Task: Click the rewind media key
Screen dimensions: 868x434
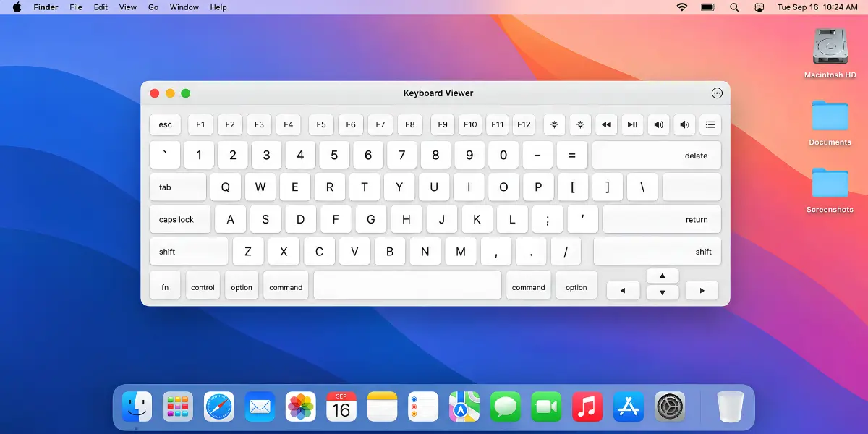Action: click(x=606, y=124)
